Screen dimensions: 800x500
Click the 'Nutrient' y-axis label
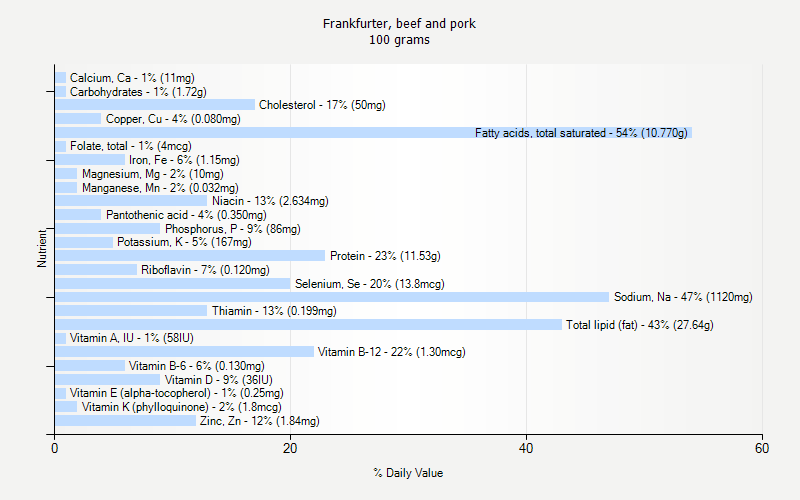42,249
